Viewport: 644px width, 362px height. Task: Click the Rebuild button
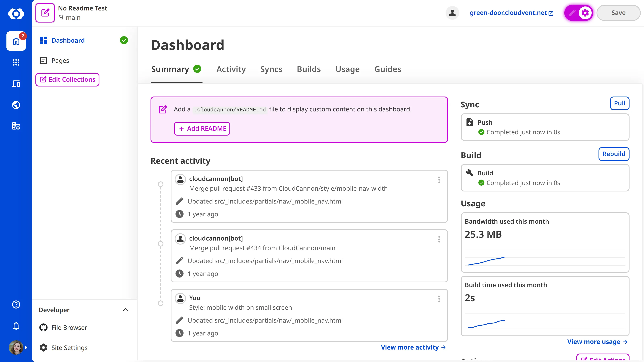point(614,154)
